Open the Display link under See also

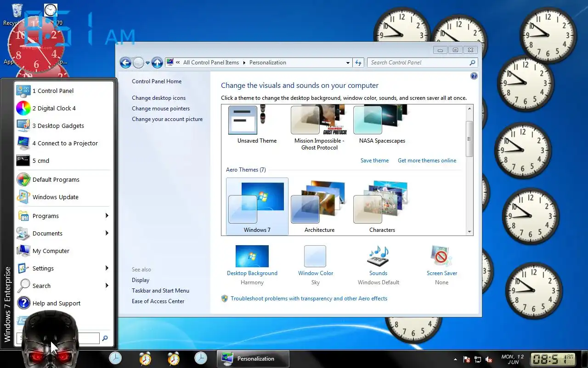click(x=141, y=280)
